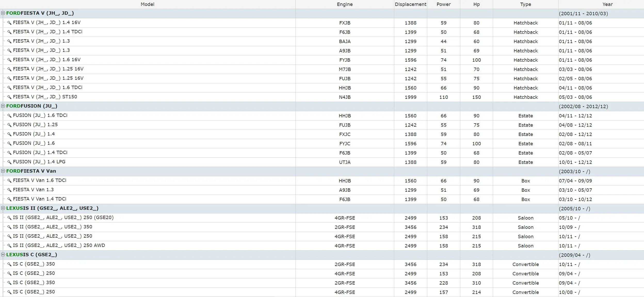
Task: Click magnifier icon for FUSION (JU_) 1.4 FXJC row
Action: pos(9,134)
